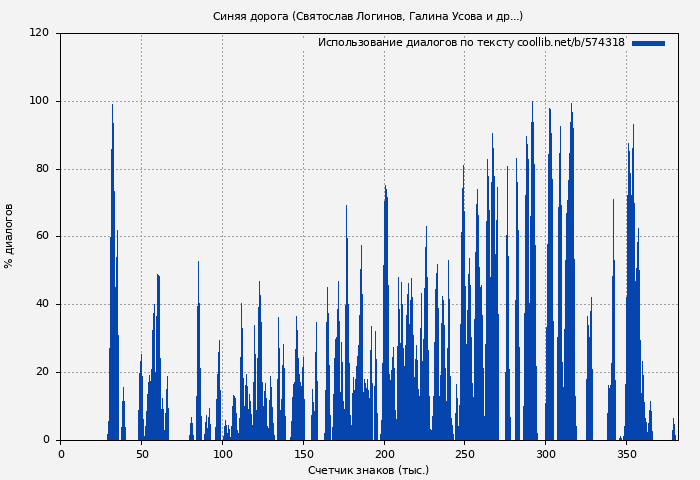700x480 pixels.
Task: Click the x-axis tick label 300
Action: [546, 454]
